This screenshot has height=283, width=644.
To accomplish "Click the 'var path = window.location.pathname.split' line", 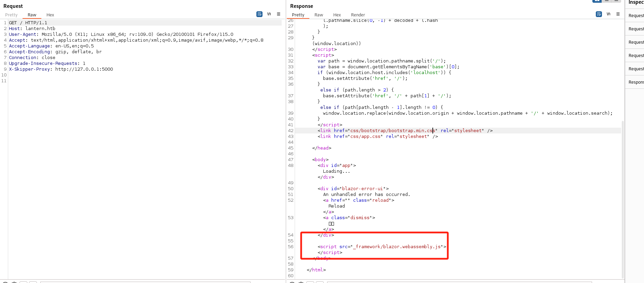I will [x=381, y=61].
